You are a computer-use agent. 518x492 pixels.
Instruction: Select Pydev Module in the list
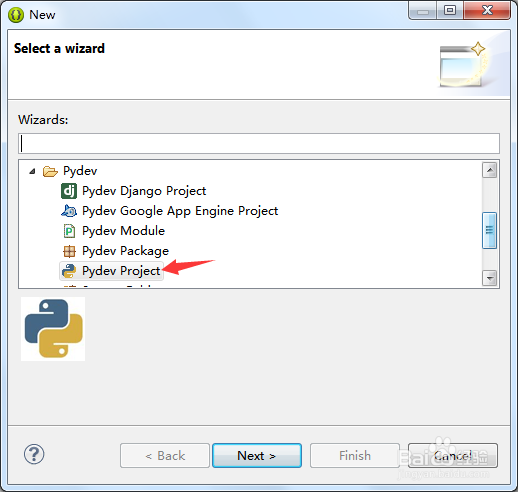pyautogui.click(x=123, y=231)
